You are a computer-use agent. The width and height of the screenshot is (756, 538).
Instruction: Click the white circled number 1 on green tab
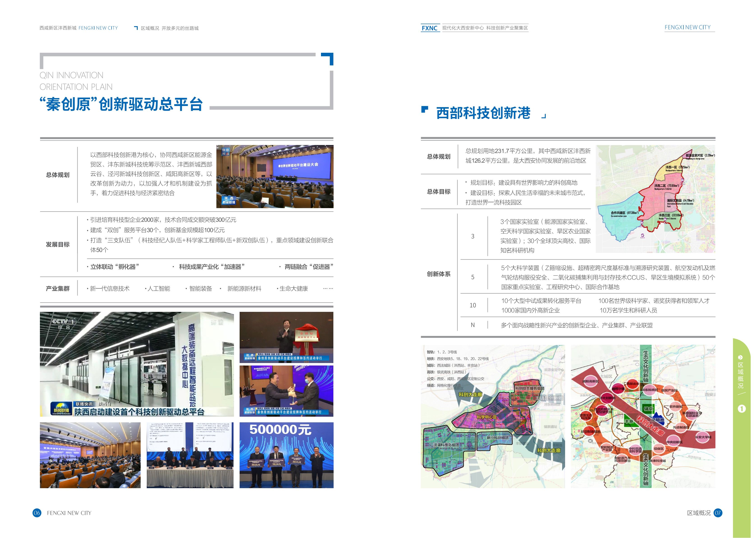click(742, 409)
